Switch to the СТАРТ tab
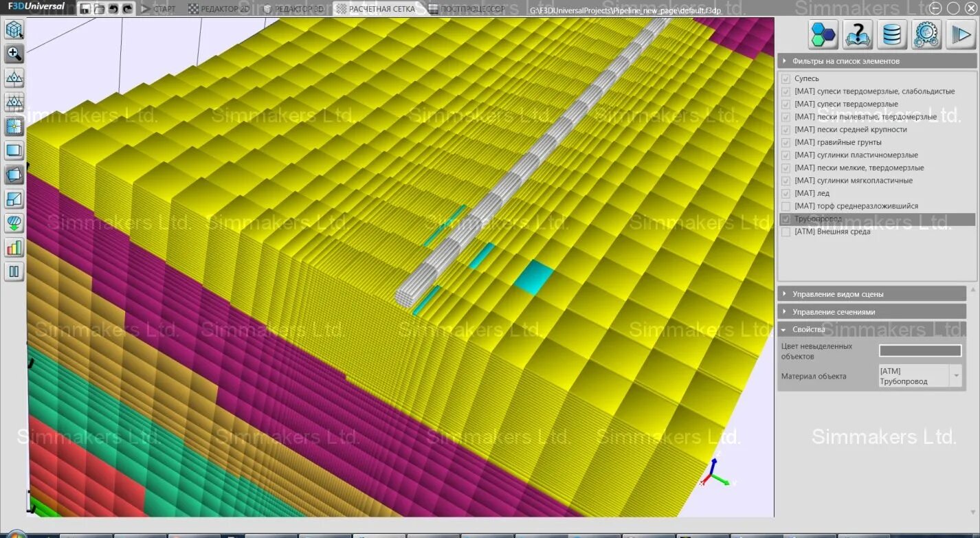 coord(158,9)
